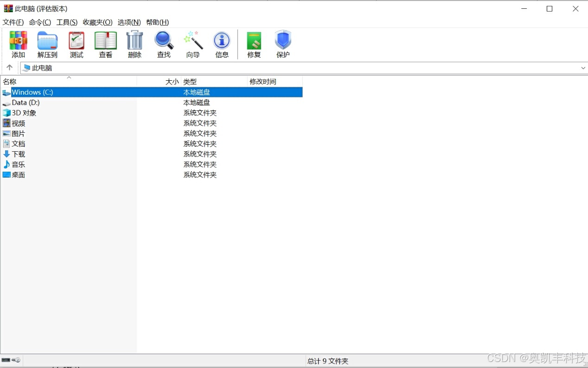The height and width of the screenshot is (368, 588).
Task: Launch the 查找 (Find) search tool
Action: tap(163, 44)
